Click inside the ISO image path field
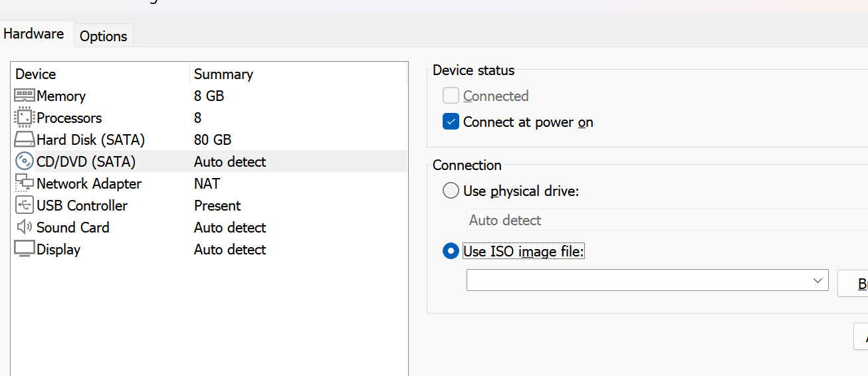This screenshot has width=868, height=376. point(637,280)
